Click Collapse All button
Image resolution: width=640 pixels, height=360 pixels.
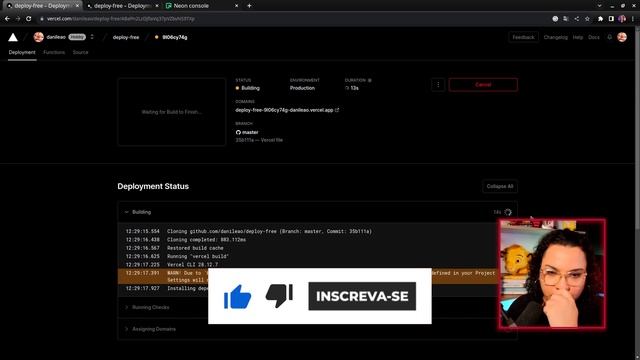click(500, 186)
